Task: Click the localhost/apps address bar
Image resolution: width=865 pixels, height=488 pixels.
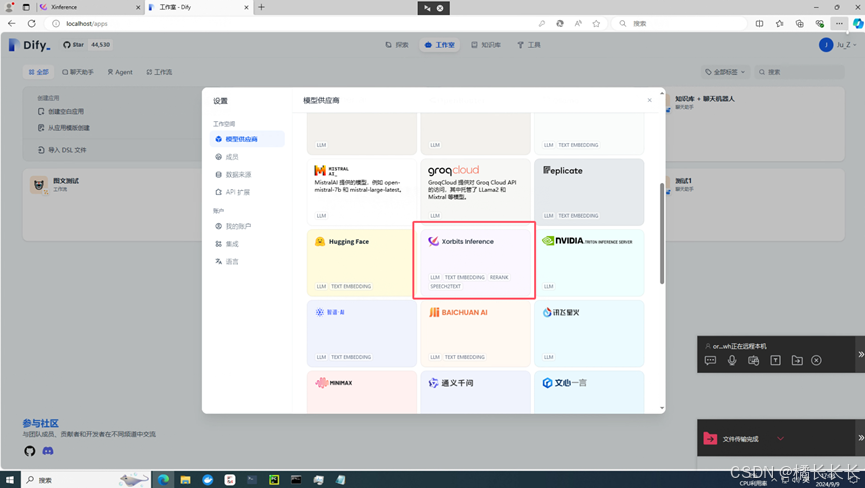Action: click(x=292, y=24)
